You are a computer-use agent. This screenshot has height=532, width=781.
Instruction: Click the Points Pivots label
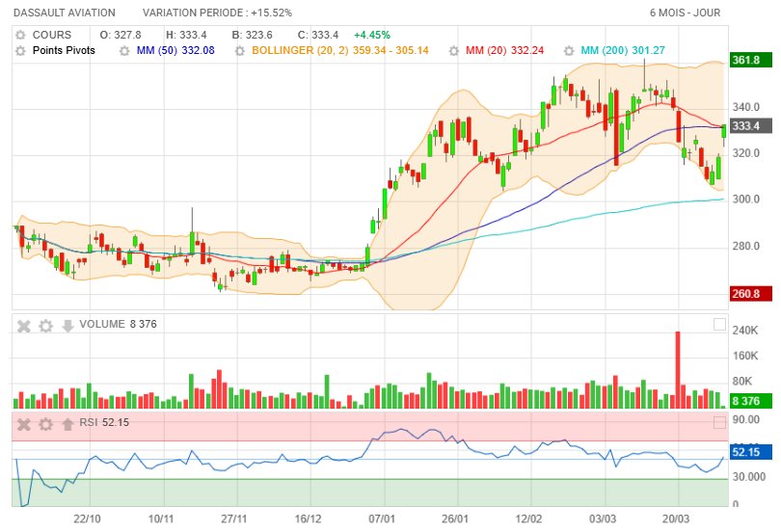64,50
